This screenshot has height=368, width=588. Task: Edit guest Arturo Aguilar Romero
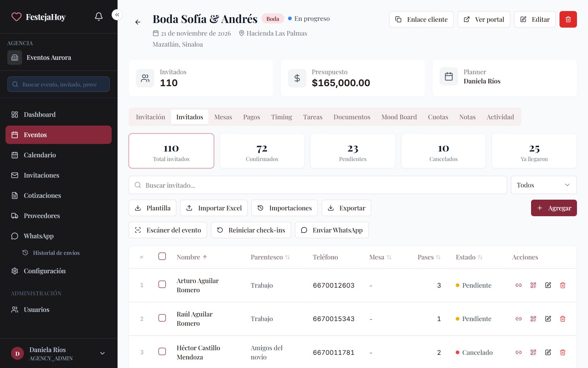point(548,285)
